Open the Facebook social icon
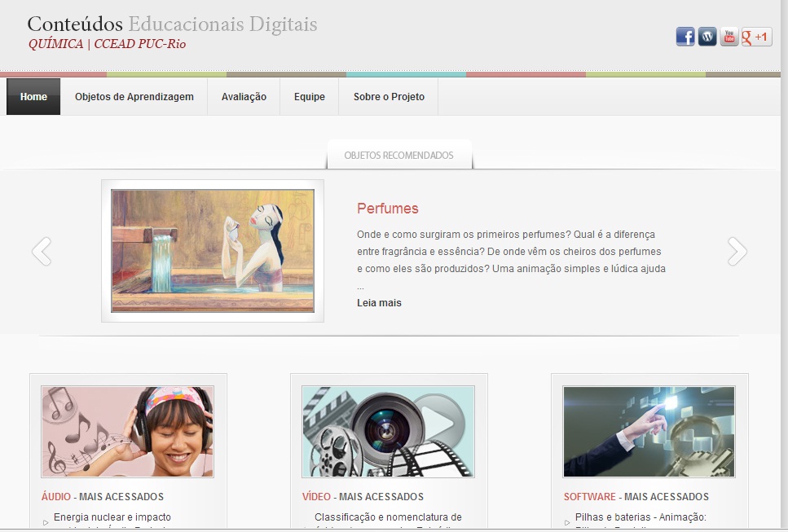The image size is (788, 532). [685, 37]
